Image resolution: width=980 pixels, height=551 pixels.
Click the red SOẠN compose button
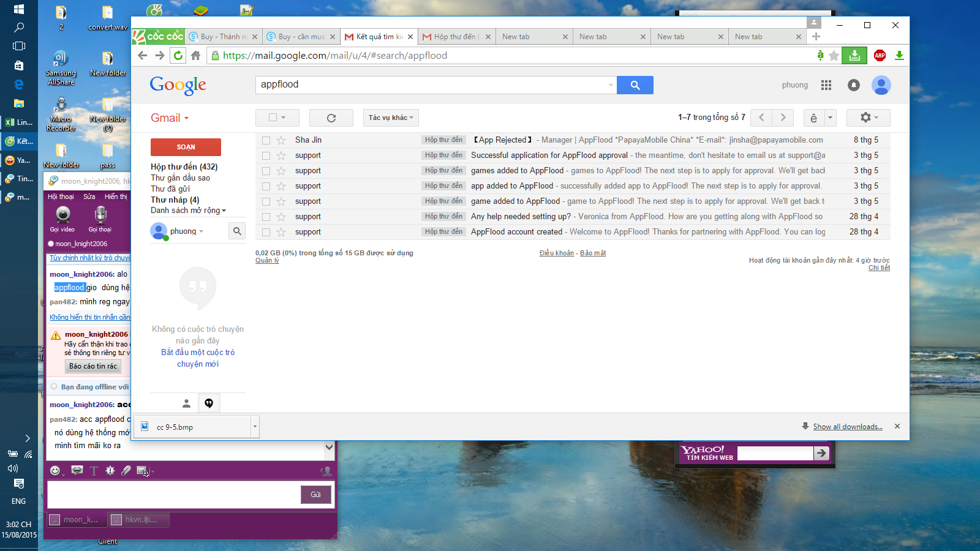(186, 147)
